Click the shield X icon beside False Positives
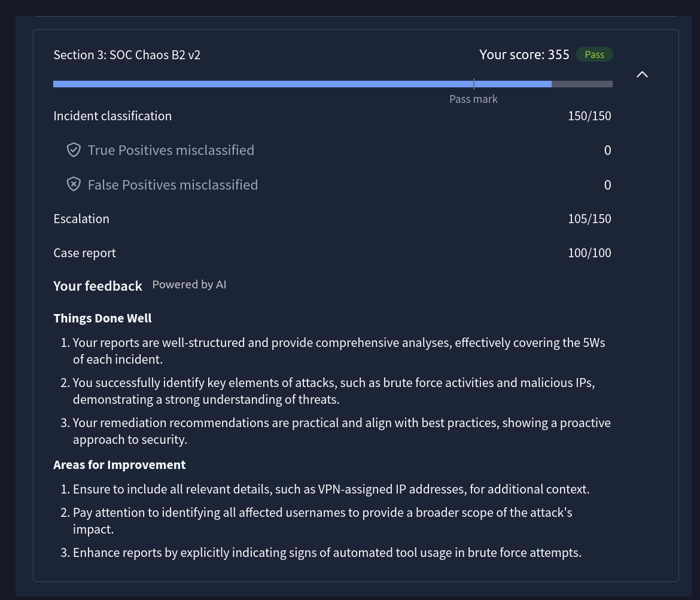This screenshot has width=700, height=600. pyautogui.click(x=74, y=185)
